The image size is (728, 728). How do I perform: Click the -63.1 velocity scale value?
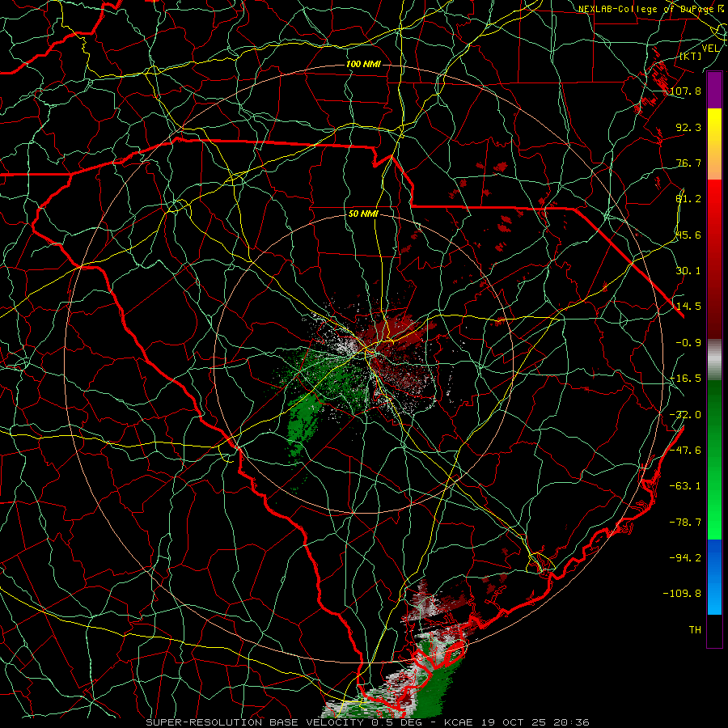click(686, 486)
